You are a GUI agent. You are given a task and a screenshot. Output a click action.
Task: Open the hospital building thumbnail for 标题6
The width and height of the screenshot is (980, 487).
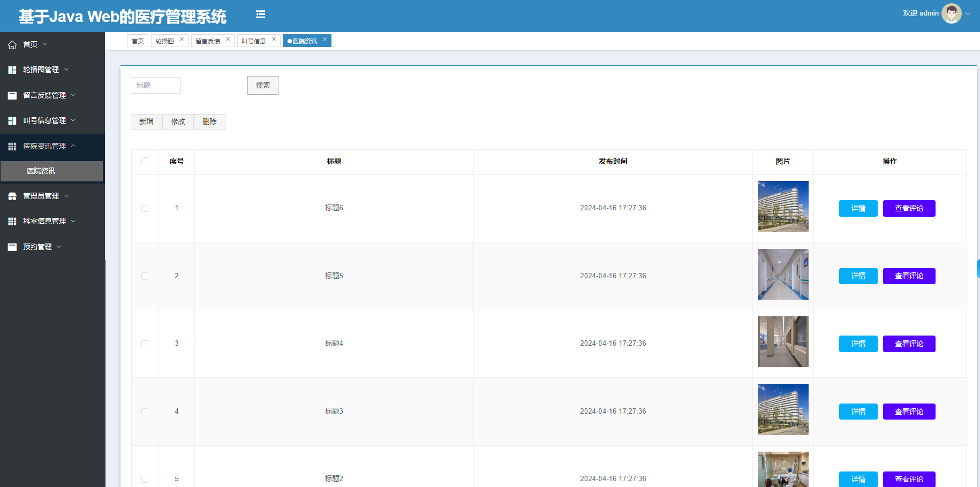[x=783, y=207]
